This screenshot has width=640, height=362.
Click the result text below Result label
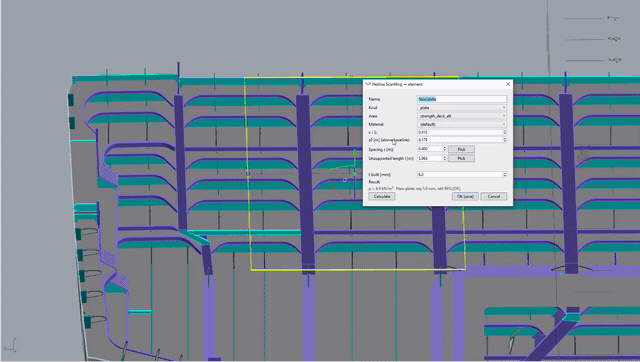tap(415, 189)
